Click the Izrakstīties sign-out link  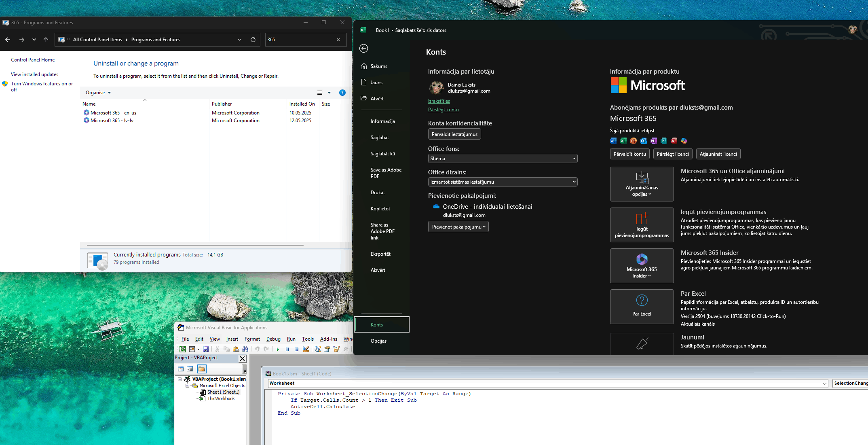[439, 101]
